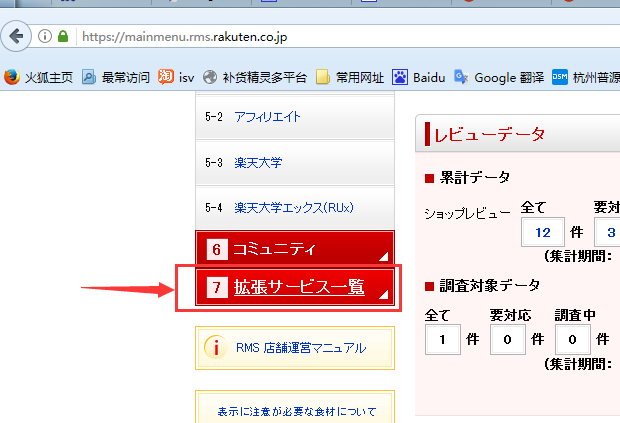Open the 杭州普源 DSM bookmark
Screen dimensions: 620x423
(586, 77)
